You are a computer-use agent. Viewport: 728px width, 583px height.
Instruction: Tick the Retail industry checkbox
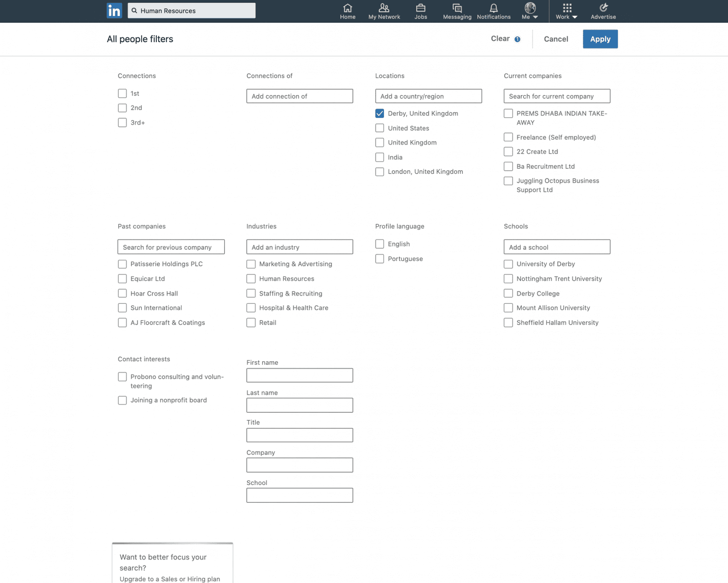(x=251, y=323)
